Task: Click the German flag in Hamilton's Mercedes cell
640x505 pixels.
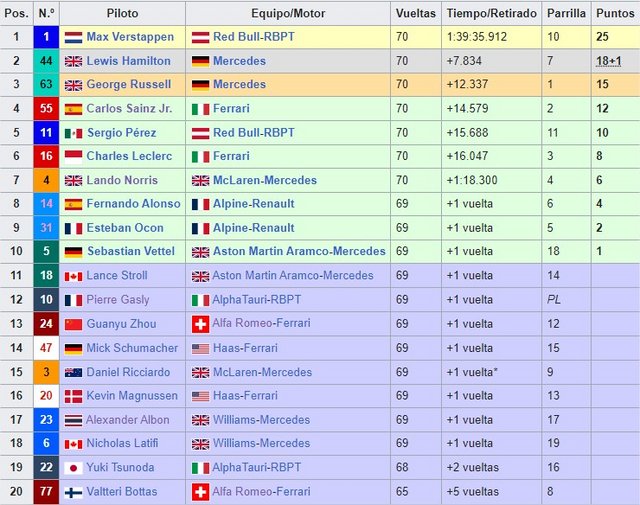Action: point(200,61)
